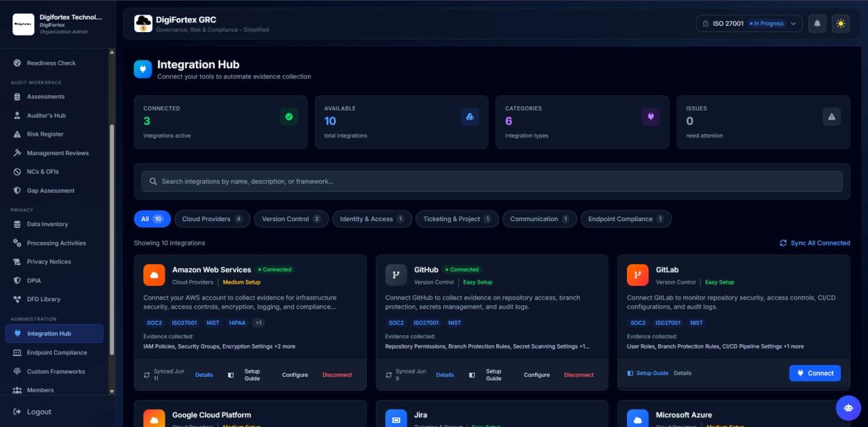The width and height of the screenshot is (868, 427).
Task: Select the Version Control filter tab
Action: pos(291,219)
